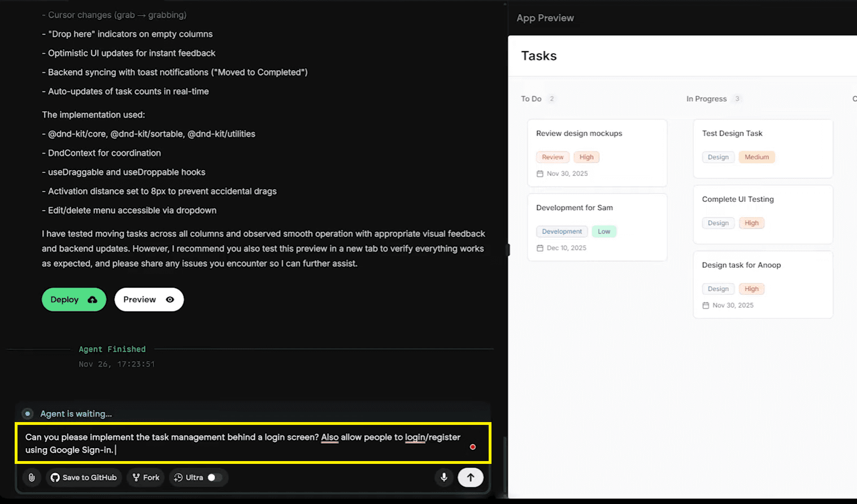Click Design tag on Complete UI Testing
This screenshot has height=504, width=857.
point(718,223)
